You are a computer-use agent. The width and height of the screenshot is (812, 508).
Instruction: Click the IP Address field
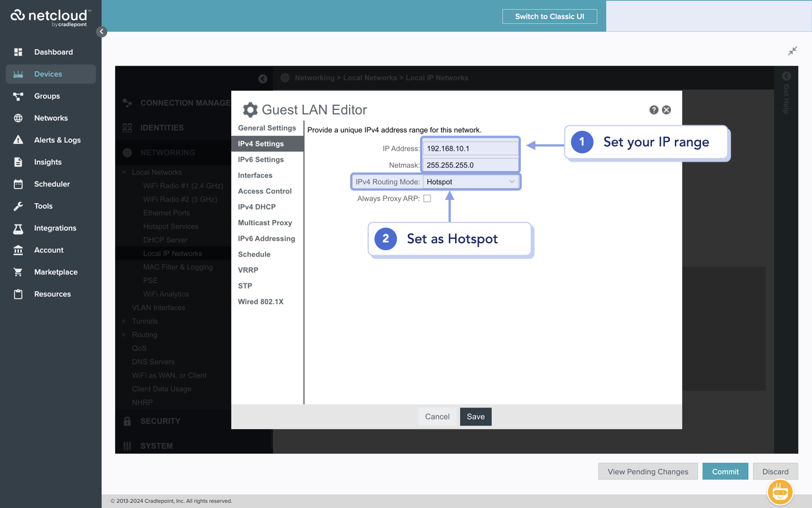[x=470, y=147]
